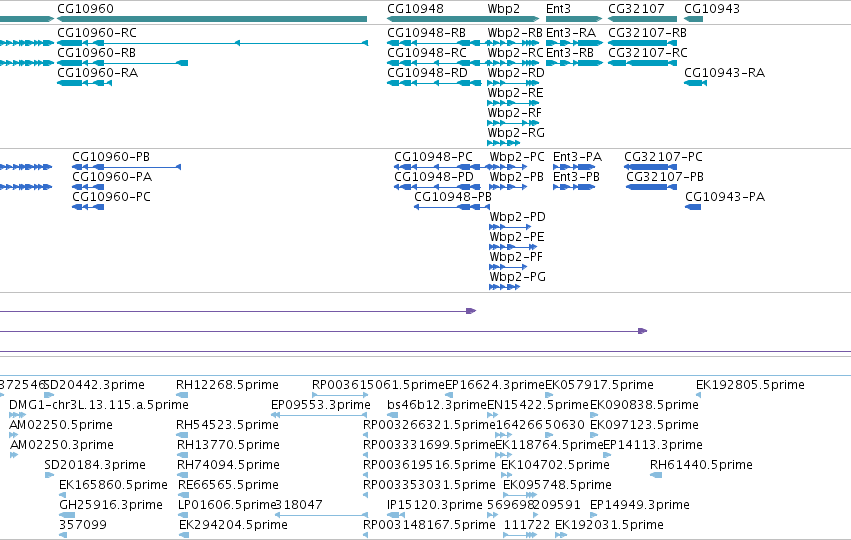Click protein Ent3-PA

(577, 157)
